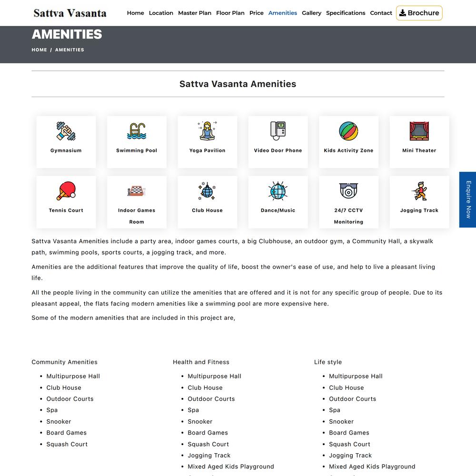The height and width of the screenshot is (476, 476).
Task: Click the large AMENITIES banner title
Action: click(67, 34)
